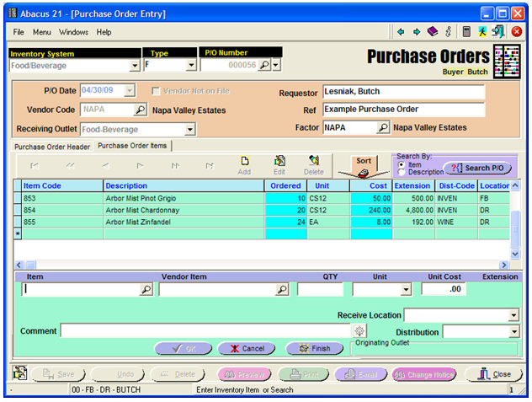Select the Description search radio button
This screenshot has height=402, width=532.
400,172
